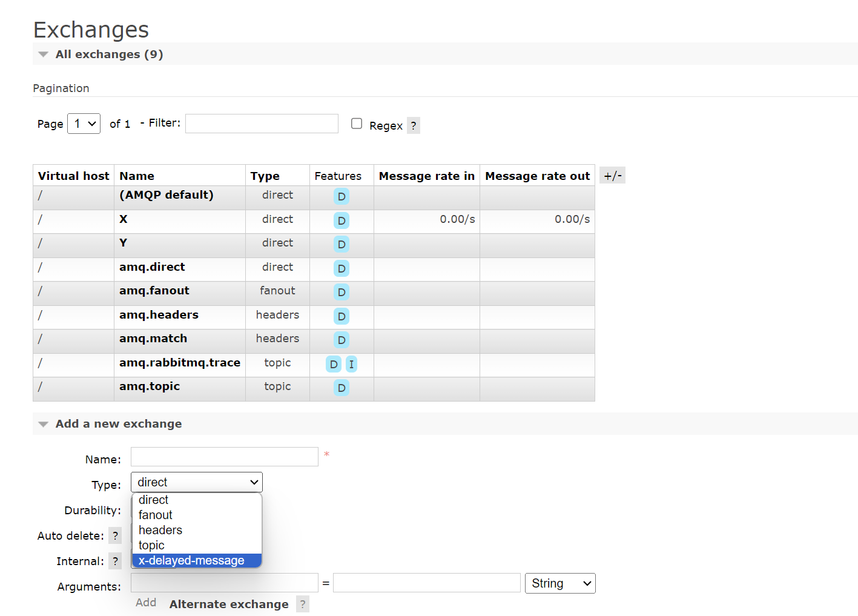Viewport: 858px width, 616px height.
Task: Click the Regex help question mark icon
Action: click(x=414, y=125)
